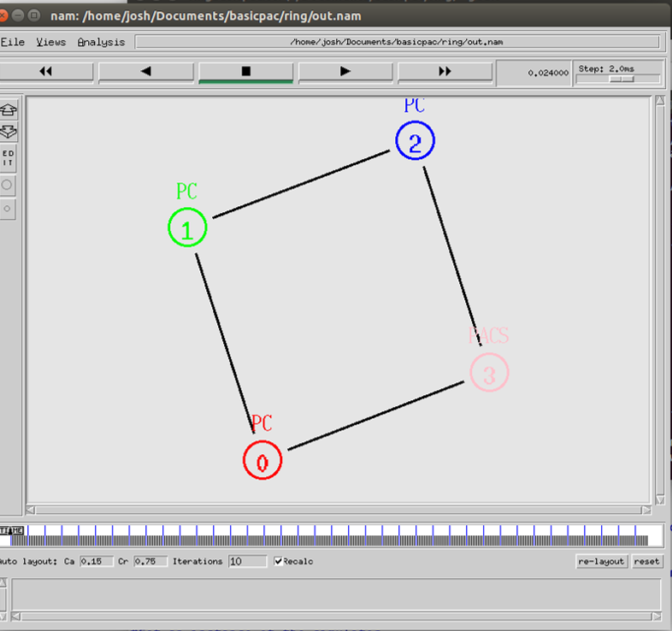The width and height of the screenshot is (672, 631).
Task: Click the rewind playback button
Action: point(45,72)
